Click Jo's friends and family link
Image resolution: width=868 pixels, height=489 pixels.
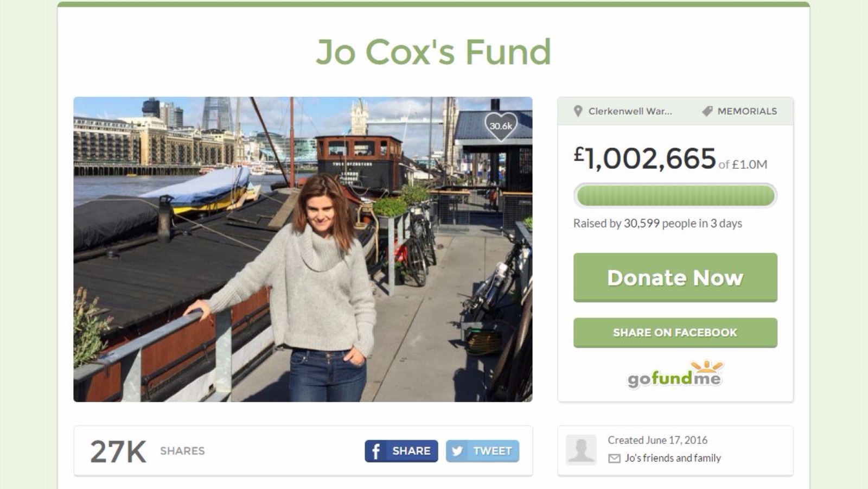[x=673, y=458]
